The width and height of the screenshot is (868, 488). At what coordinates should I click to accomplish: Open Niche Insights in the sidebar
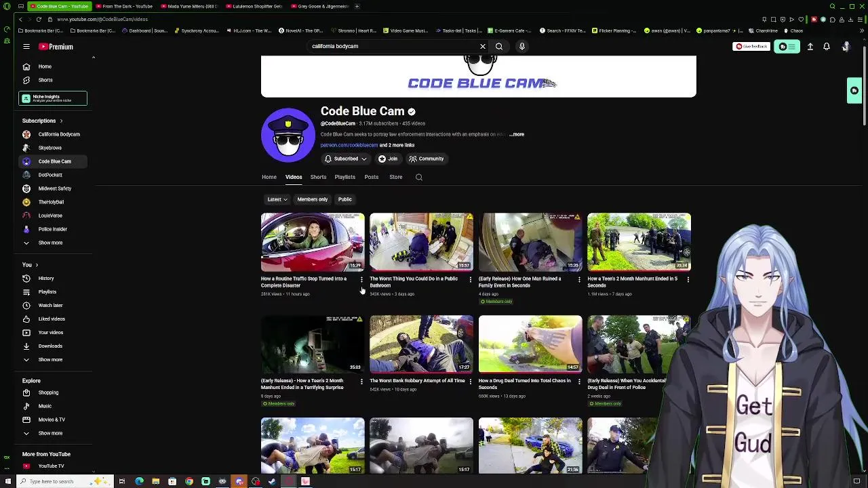click(53, 98)
